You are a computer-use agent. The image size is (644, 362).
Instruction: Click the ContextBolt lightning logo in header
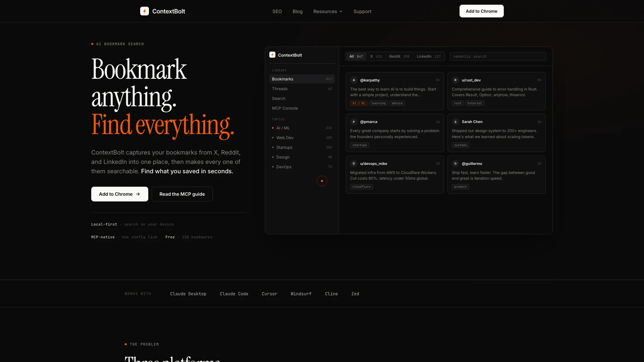pyautogui.click(x=145, y=11)
